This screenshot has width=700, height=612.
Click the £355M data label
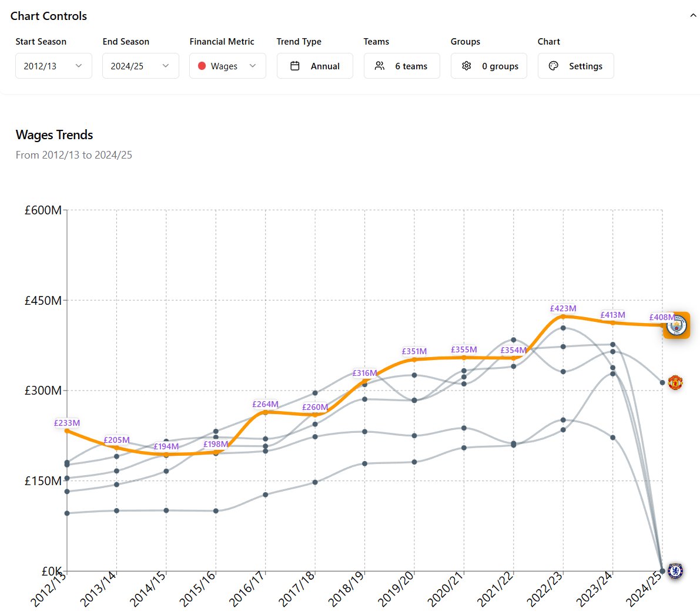click(x=464, y=349)
